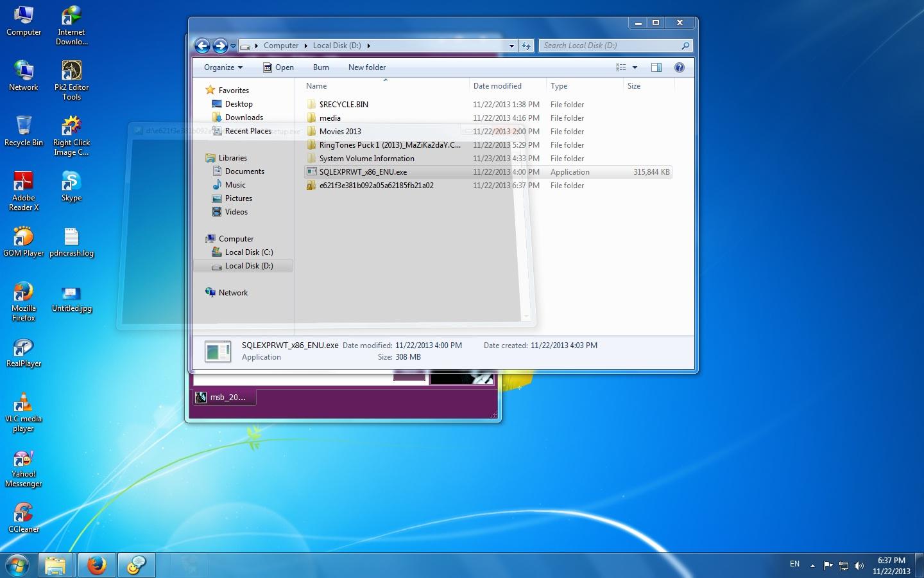Image resolution: width=924 pixels, height=578 pixels.
Task: Click the New folder button
Action: tap(366, 67)
